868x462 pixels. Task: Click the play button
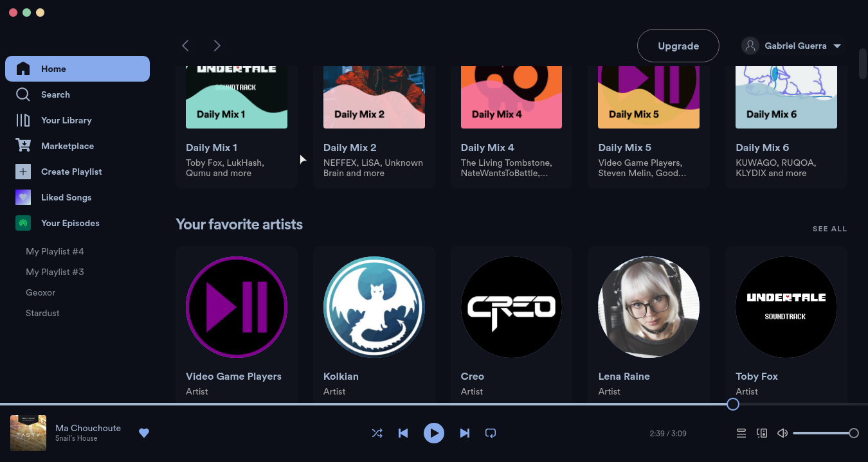[x=434, y=433]
